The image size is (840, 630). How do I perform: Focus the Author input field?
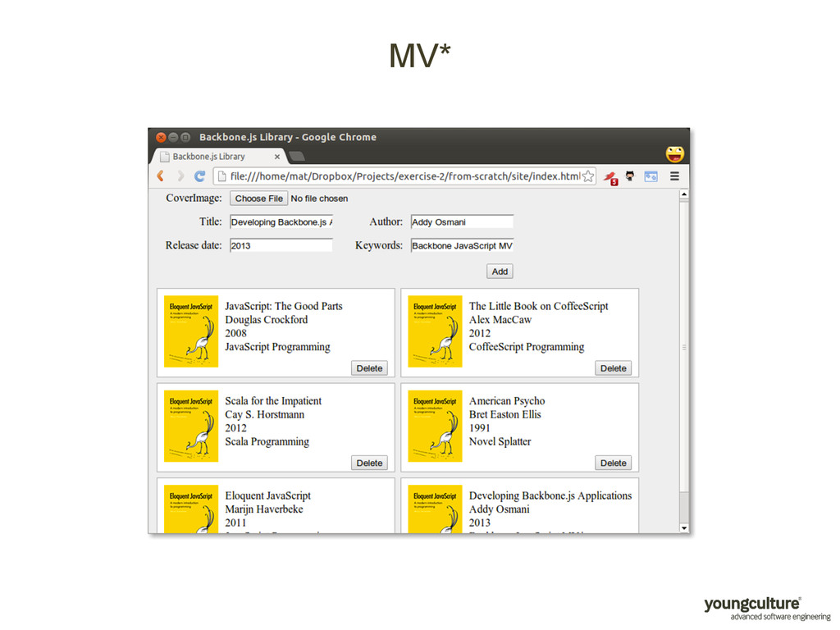463,222
